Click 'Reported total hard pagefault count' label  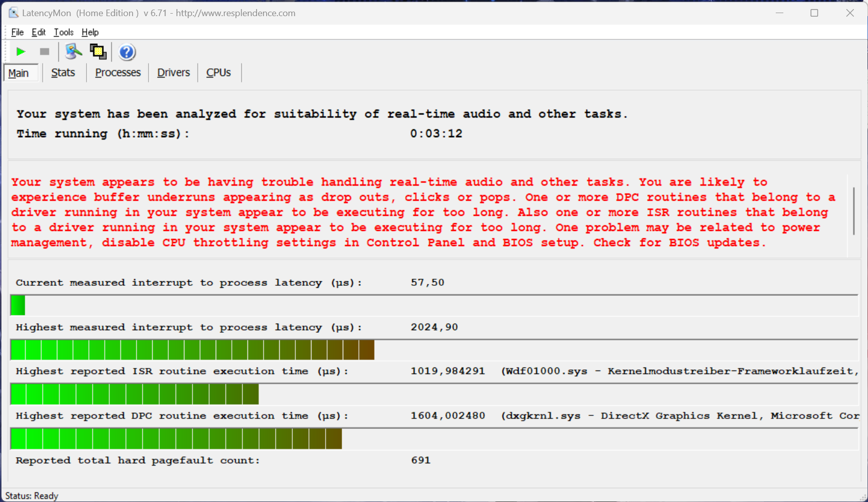click(x=138, y=460)
